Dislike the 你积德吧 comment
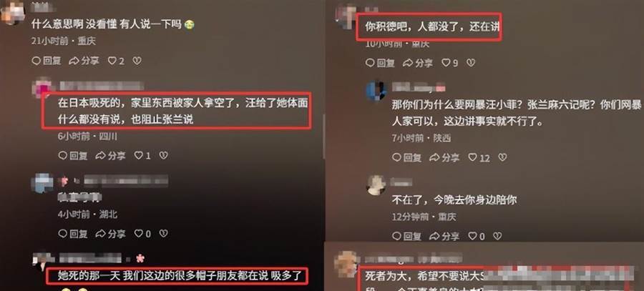The image size is (644, 291). click(x=471, y=63)
